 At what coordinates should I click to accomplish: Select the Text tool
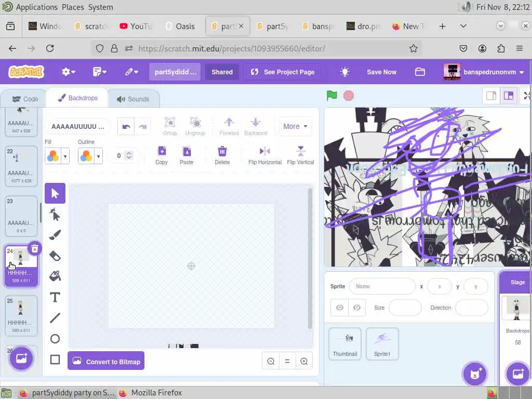(55, 297)
